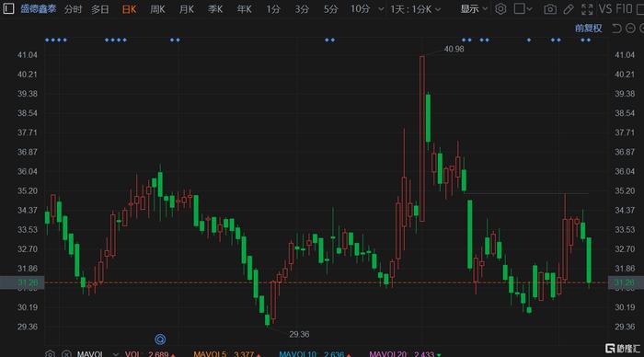Take a chart snapshot with camera icon

(x=550, y=9)
